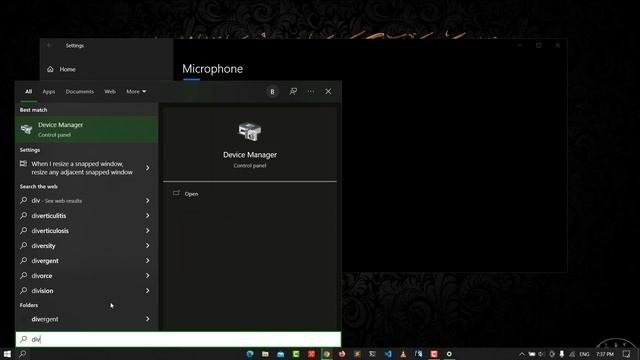Viewport: 640px width, 360px height.
Task: Expand arrow next to diversity
Action: pos(148,245)
